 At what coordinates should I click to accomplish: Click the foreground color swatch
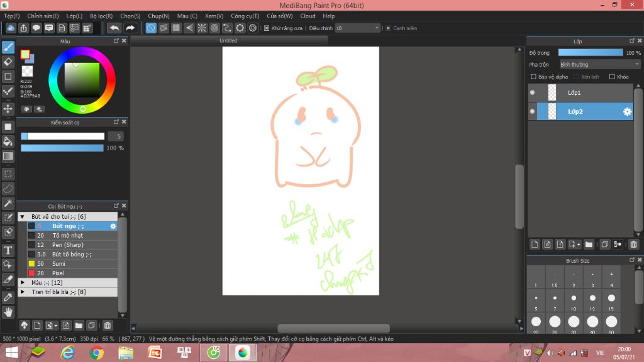click(25, 55)
